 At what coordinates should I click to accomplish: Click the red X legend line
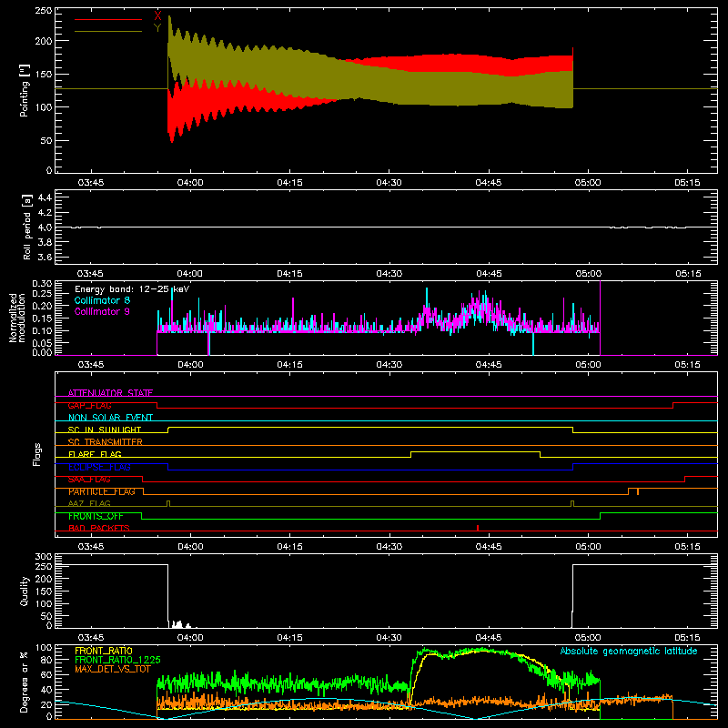coord(108,19)
